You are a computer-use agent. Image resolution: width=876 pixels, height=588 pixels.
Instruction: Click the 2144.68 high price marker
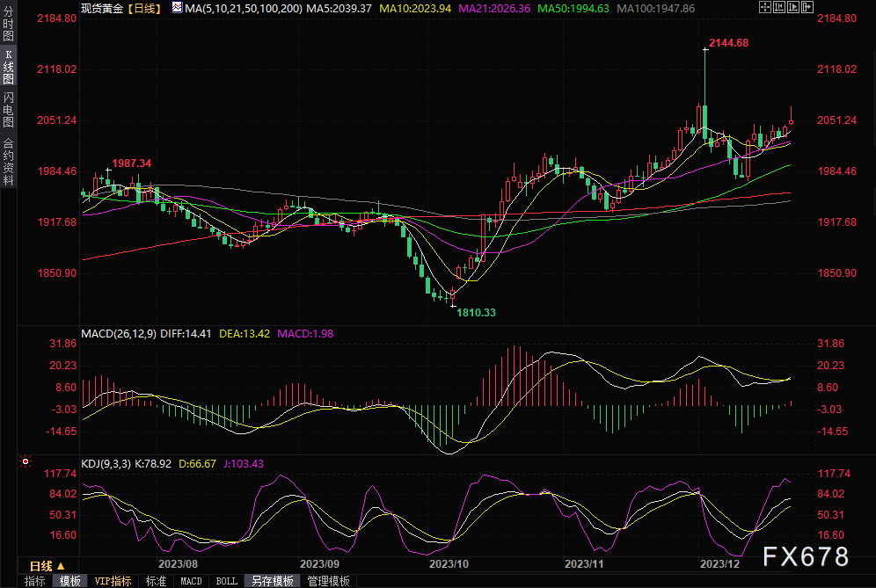tap(728, 42)
